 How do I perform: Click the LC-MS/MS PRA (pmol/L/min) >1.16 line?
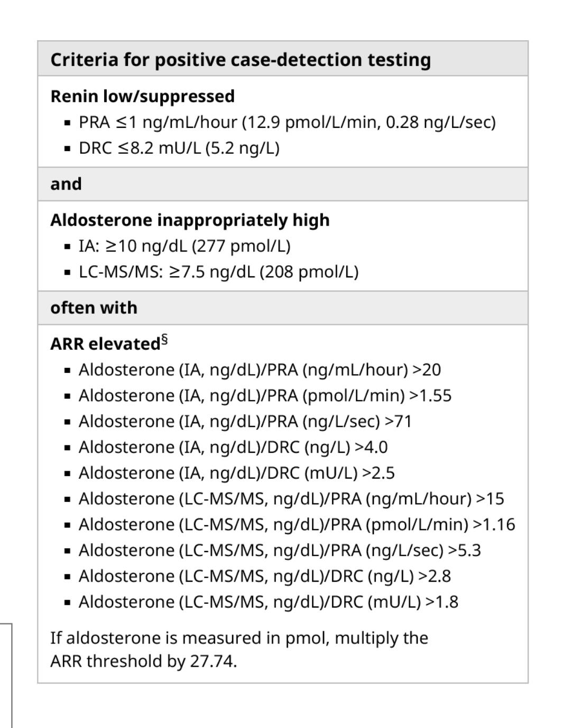click(297, 525)
